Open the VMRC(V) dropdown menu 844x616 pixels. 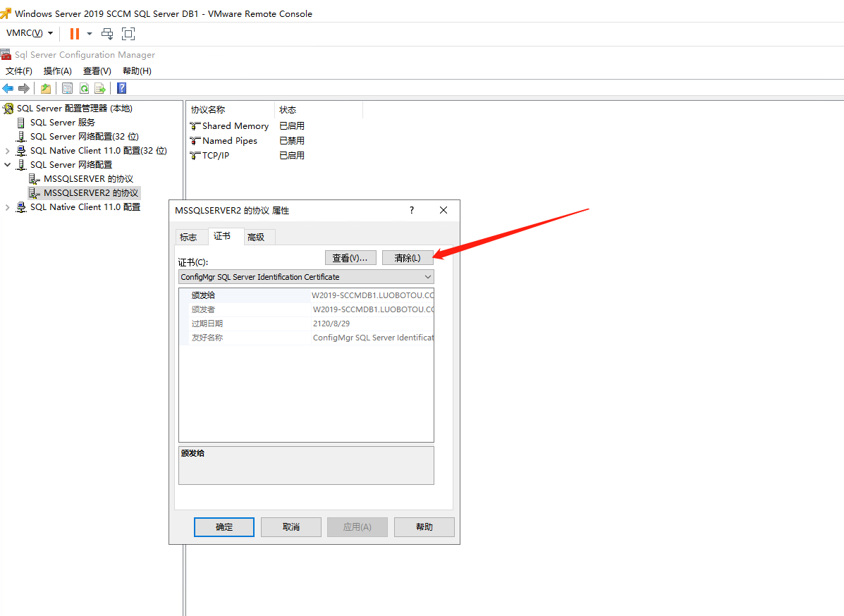(x=30, y=33)
